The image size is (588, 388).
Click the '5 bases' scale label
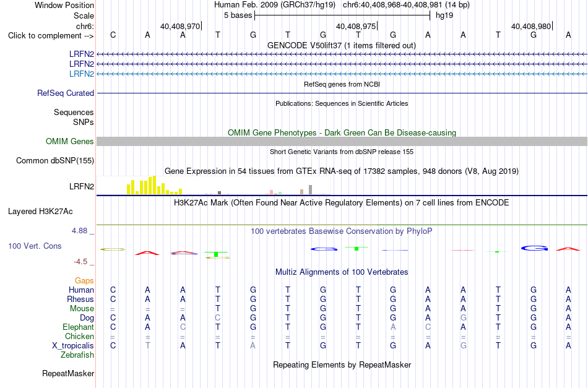pos(238,15)
